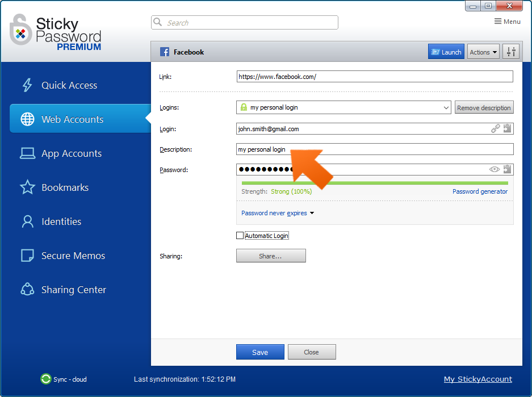Save the account changes

point(260,352)
